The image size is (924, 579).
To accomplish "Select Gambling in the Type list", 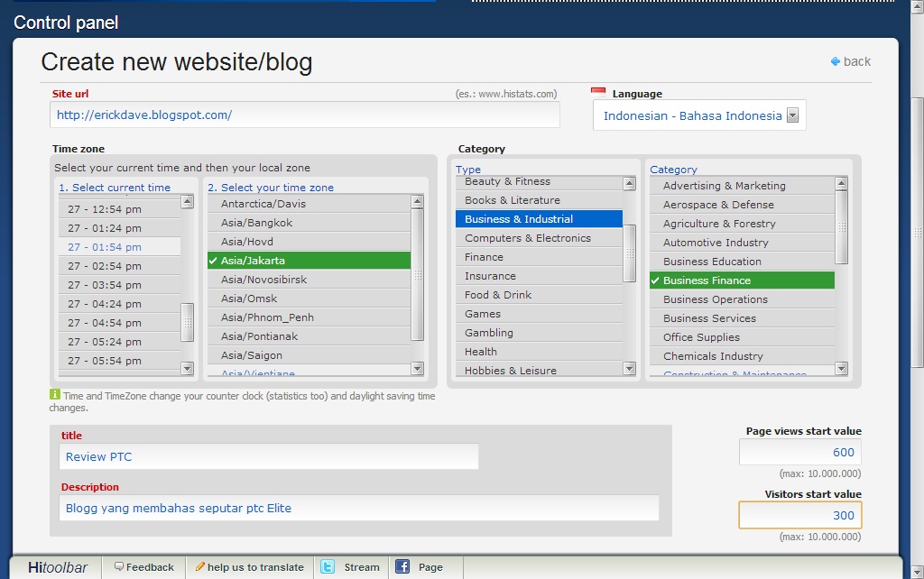I will click(x=539, y=333).
